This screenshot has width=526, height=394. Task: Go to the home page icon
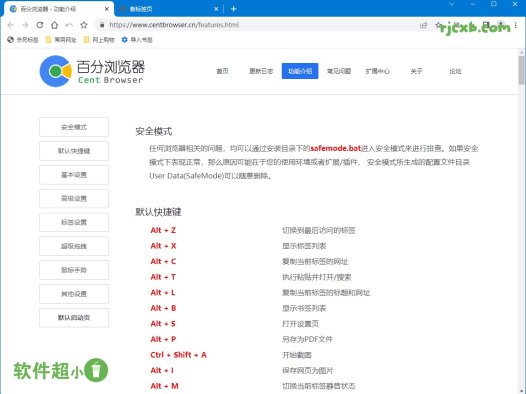pyautogui.click(x=54, y=25)
